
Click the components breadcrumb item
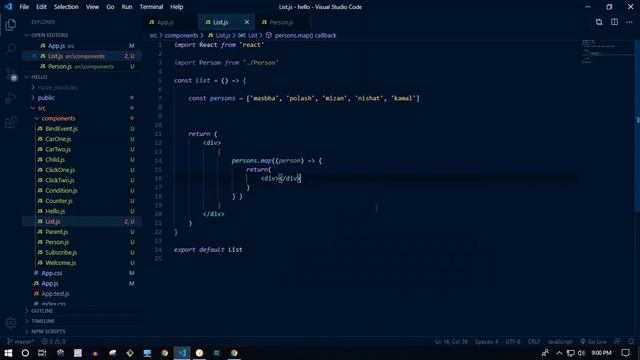coord(181,36)
